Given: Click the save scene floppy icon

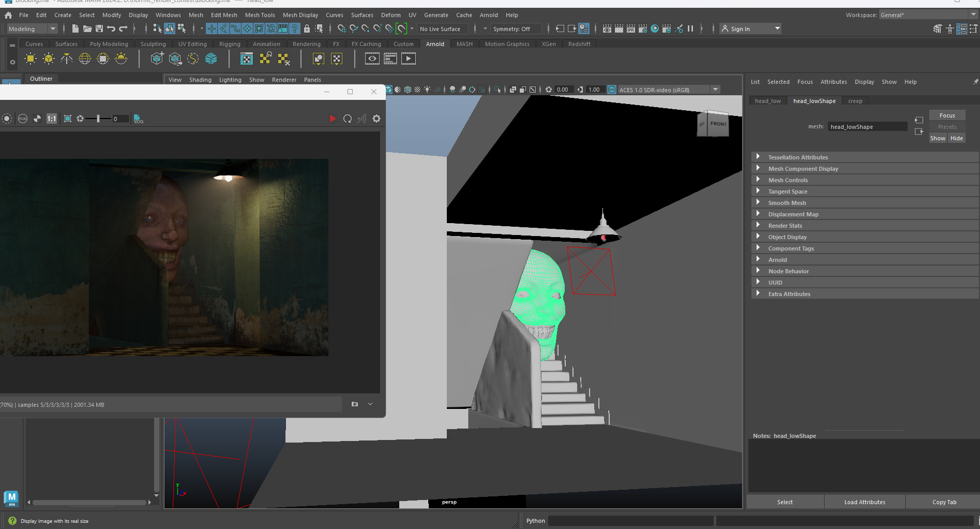Looking at the screenshot, I should click(x=99, y=28).
